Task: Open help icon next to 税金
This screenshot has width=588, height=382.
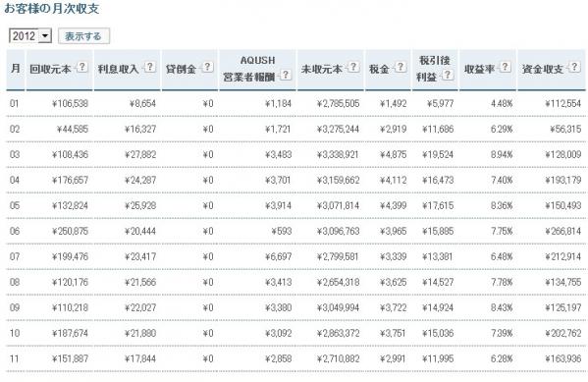Action: click(x=401, y=67)
